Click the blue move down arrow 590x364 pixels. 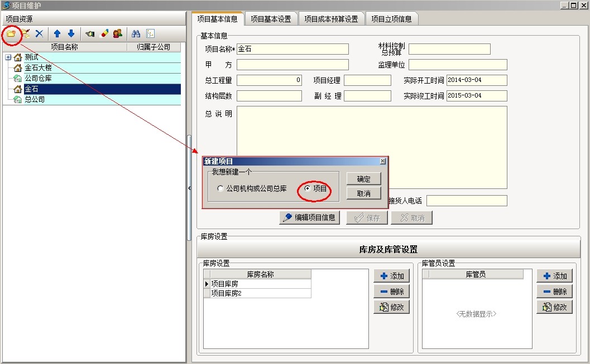pos(71,33)
